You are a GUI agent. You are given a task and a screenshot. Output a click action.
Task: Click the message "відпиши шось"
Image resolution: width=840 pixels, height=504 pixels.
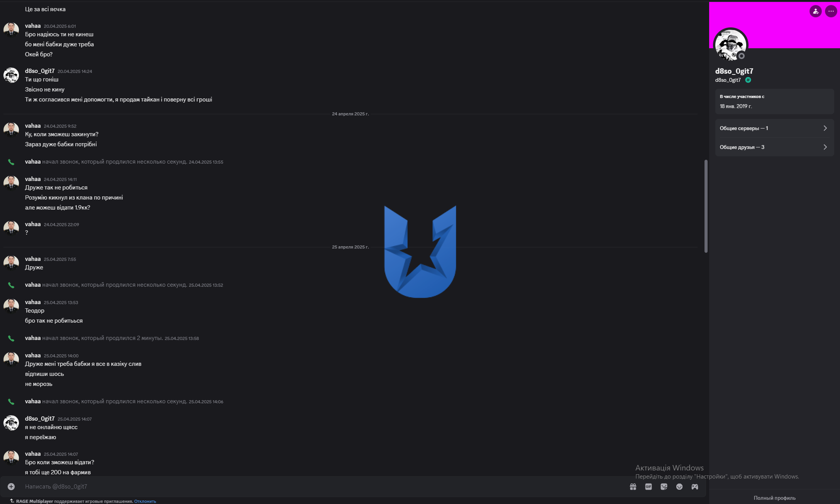click(44, 374)
